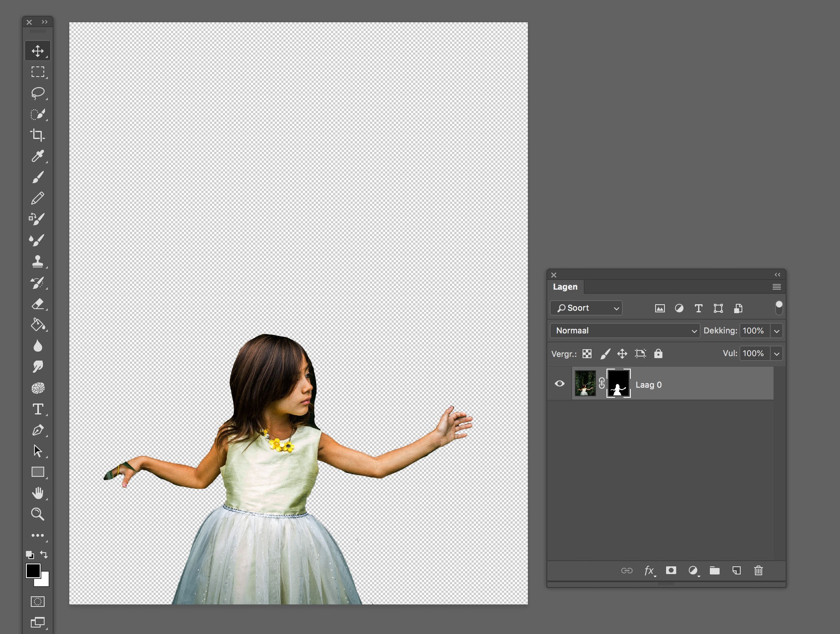
Task: Pick the Eyedropper tool
Action: click(38, 156)
